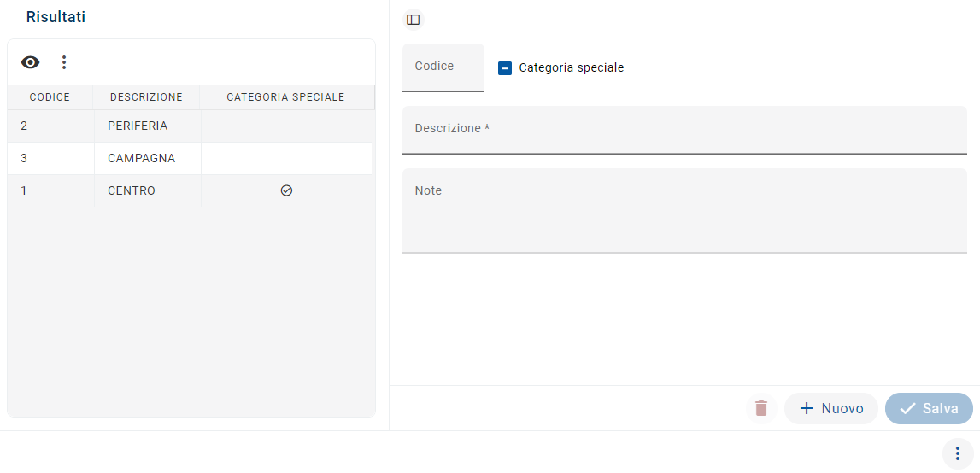Toggle the Categoria speciale checkbox
980x473 pixels.
click(505, 68)
